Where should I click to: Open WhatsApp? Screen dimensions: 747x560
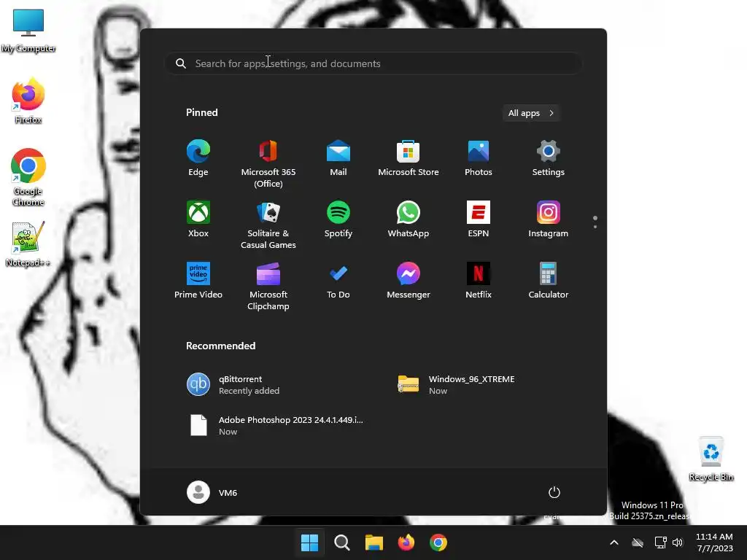[x=409, y=219]
